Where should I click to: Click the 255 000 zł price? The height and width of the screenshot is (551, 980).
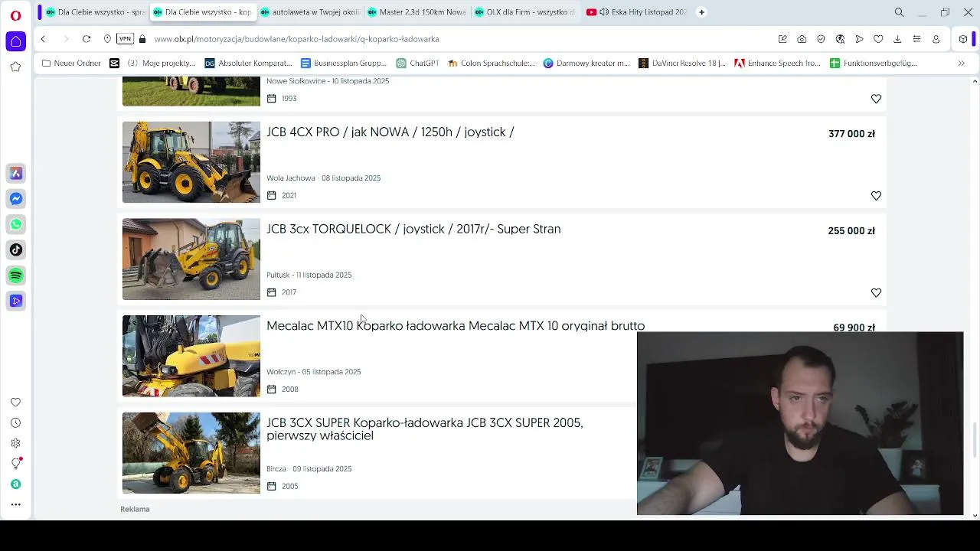851,231
